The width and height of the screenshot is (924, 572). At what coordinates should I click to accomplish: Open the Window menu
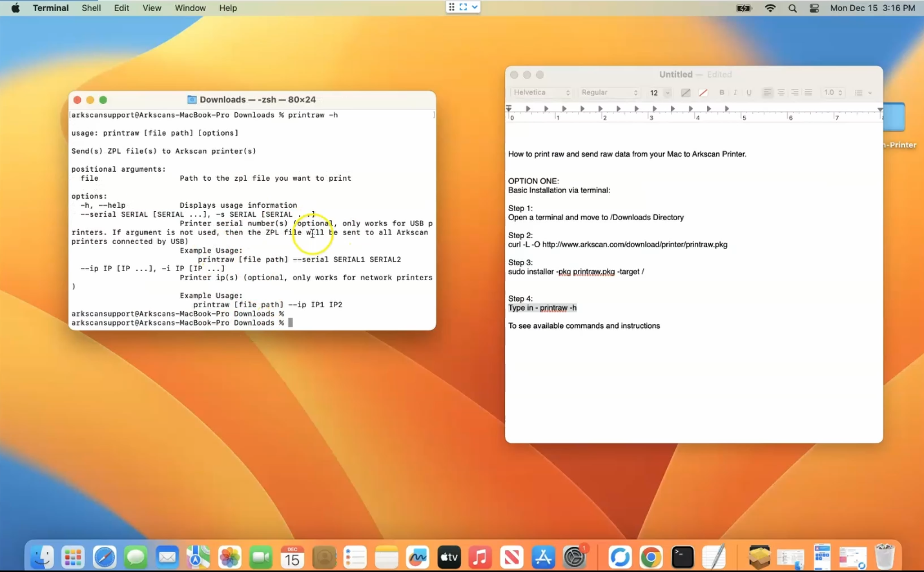point(190,8)
